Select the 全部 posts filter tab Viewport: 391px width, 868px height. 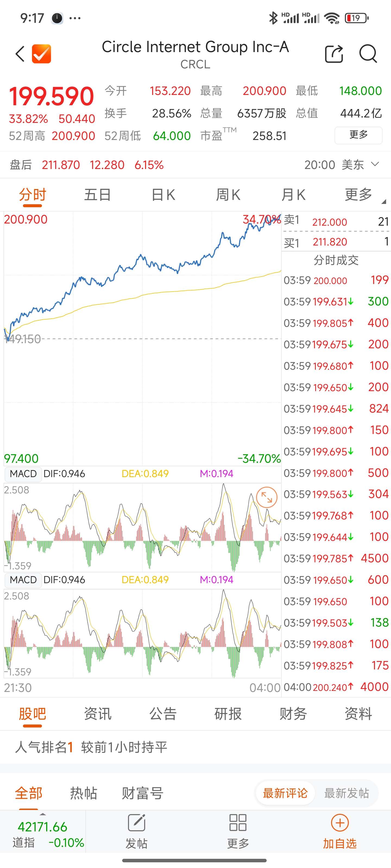(x=29, y=793)
